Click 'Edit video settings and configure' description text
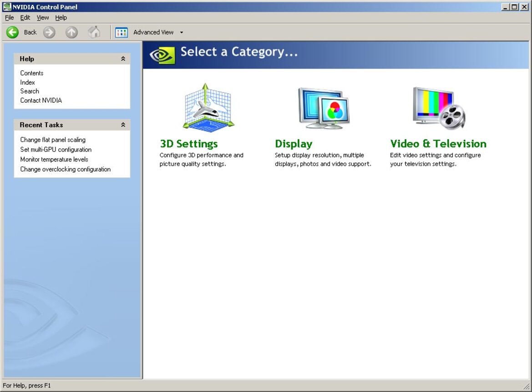 436,155
